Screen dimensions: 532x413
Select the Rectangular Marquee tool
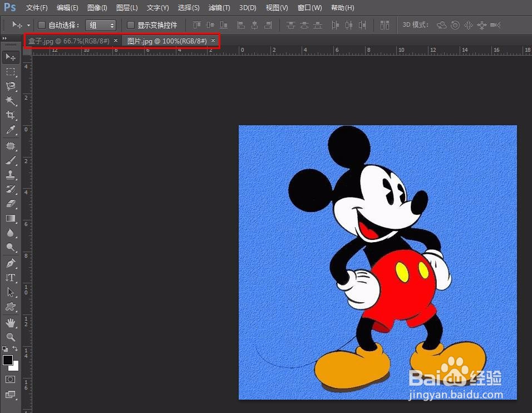tap(11, 72)
